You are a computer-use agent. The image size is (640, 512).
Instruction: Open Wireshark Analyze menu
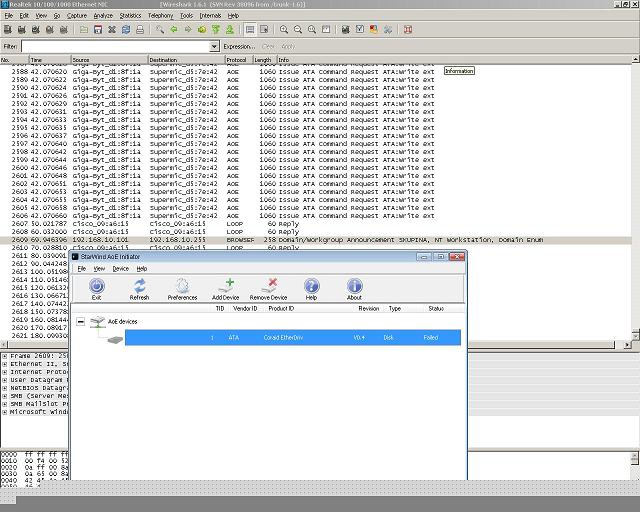pos(103,16)
